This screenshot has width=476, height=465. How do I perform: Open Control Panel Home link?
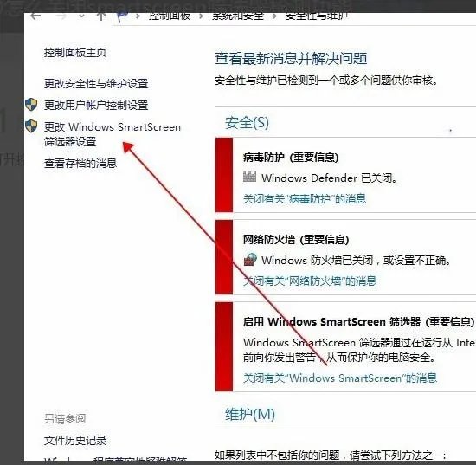75,53
